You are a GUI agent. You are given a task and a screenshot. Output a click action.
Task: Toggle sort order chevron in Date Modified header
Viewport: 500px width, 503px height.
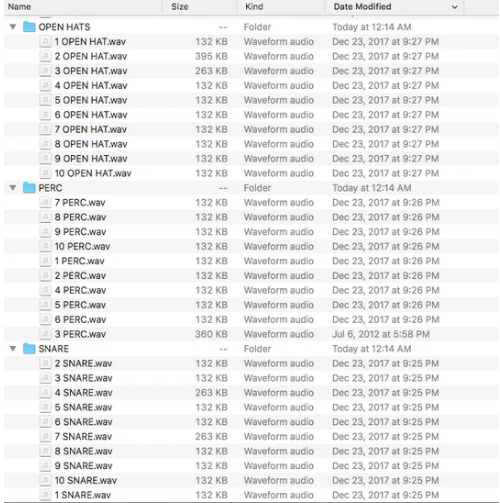[455, 7]
